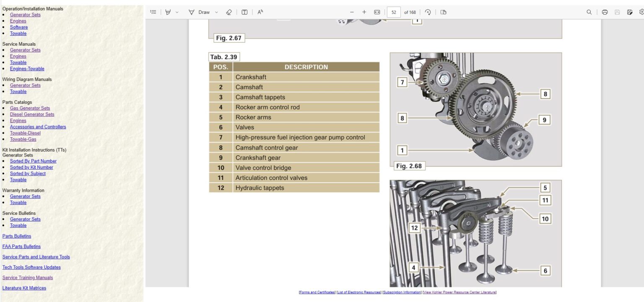644x302 pixels.
Task: Rotate the current page
Action: [427, 12]
